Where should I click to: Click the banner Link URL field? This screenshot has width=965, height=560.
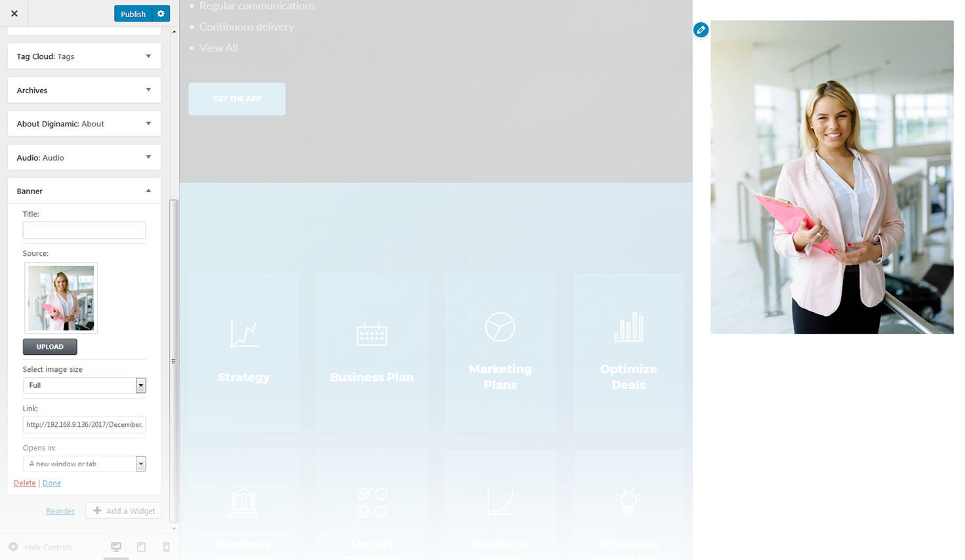(84, 424)
